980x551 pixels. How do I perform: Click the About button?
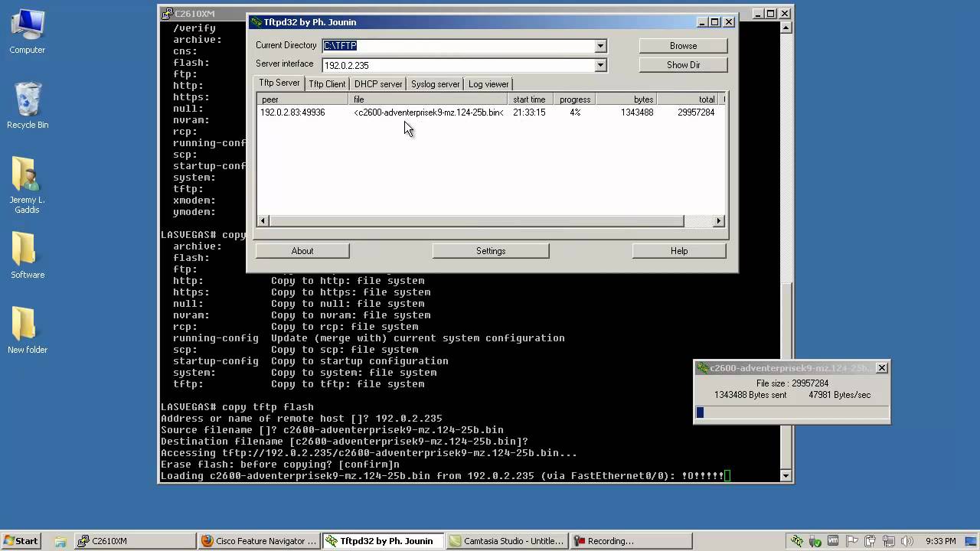point(302,251)
